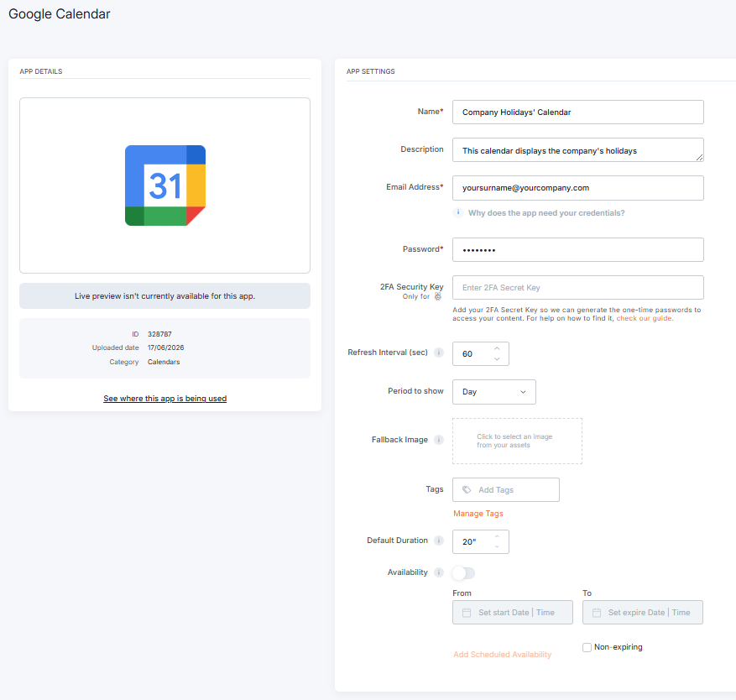736x700 pixels.
Task: Click calendar icon in Set expire Date field
Action: tap(597, 613)
